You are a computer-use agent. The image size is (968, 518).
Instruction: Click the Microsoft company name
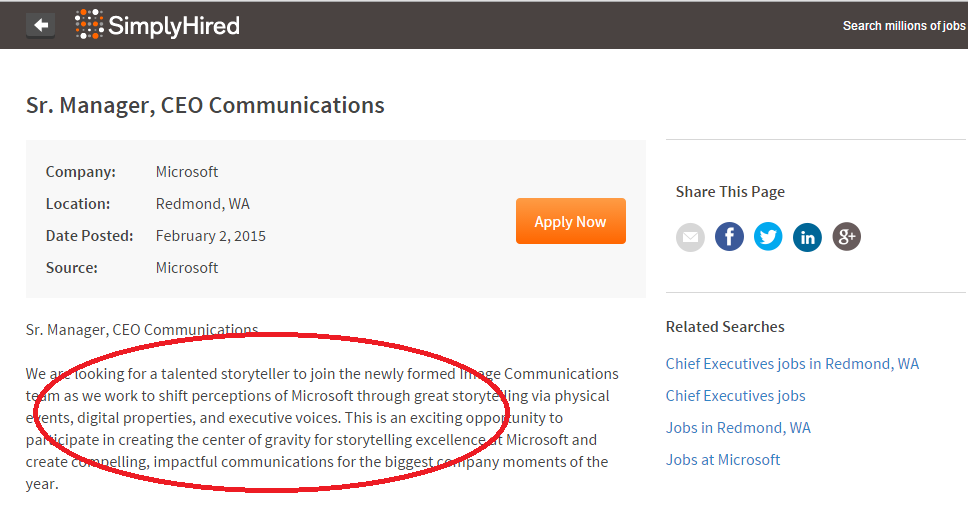(x=186, y=172)
